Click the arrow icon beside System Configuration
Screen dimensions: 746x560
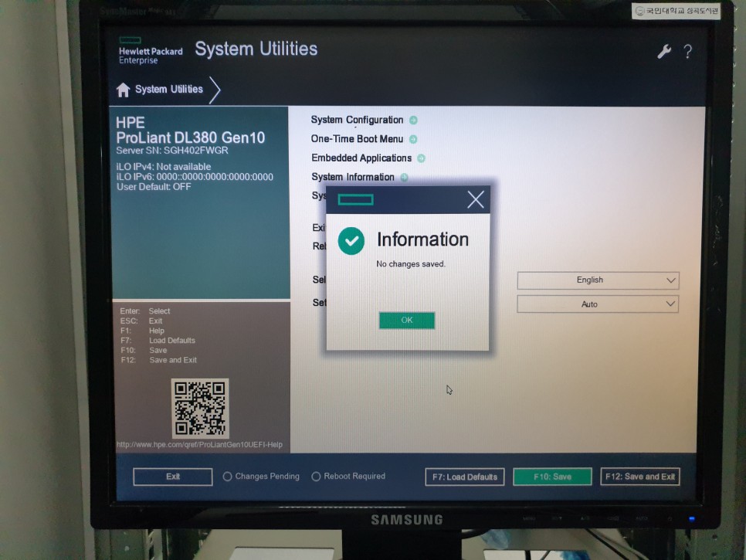[x=413, y=120]
